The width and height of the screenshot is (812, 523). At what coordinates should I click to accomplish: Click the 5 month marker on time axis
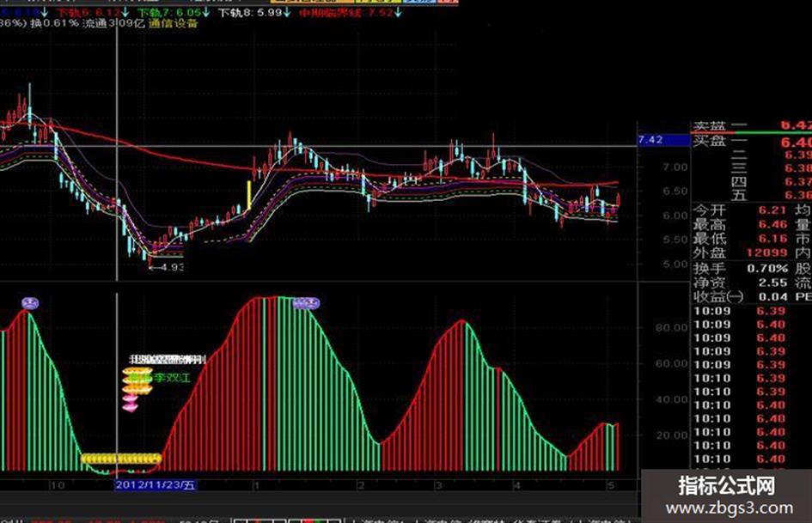pyautogui.click(x=611, y=485)
